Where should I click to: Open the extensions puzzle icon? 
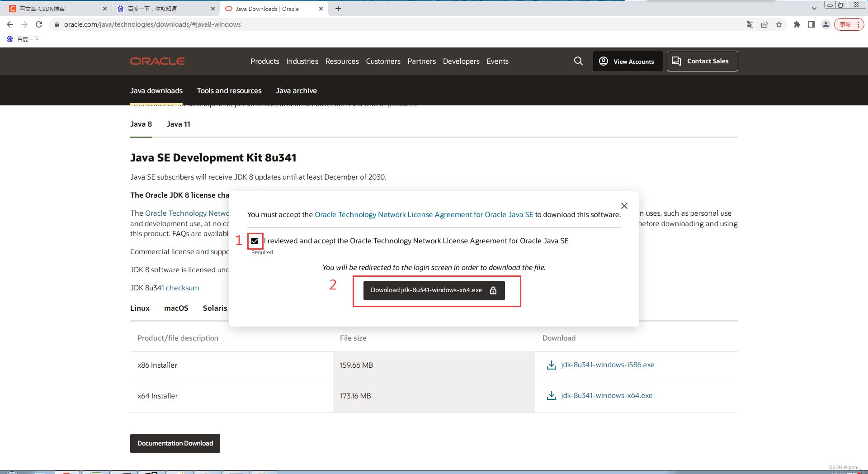797,24
